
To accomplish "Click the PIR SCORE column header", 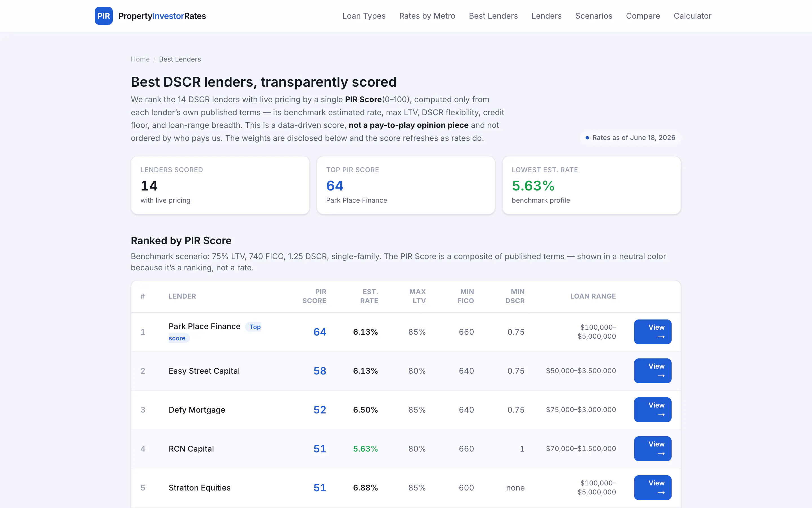I will coord(314,296).
